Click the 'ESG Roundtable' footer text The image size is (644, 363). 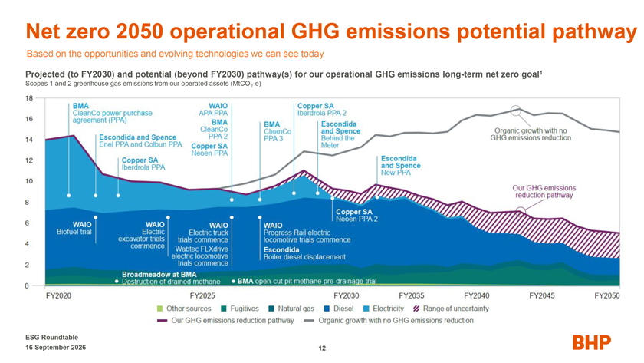click(x=52, y=338)
